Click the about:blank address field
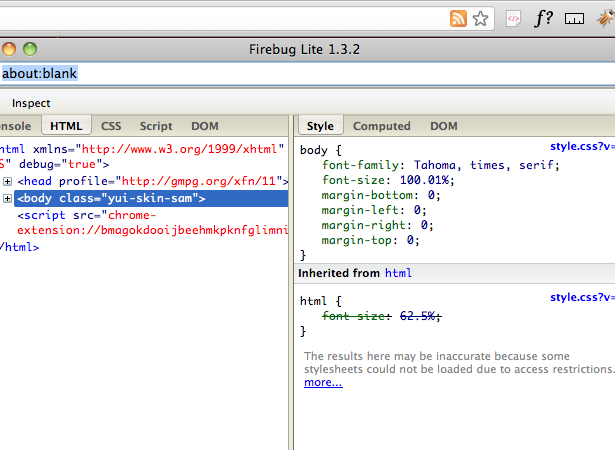This screenshot has height=450, width=615. pyautogui.click(x=308, y=74)
